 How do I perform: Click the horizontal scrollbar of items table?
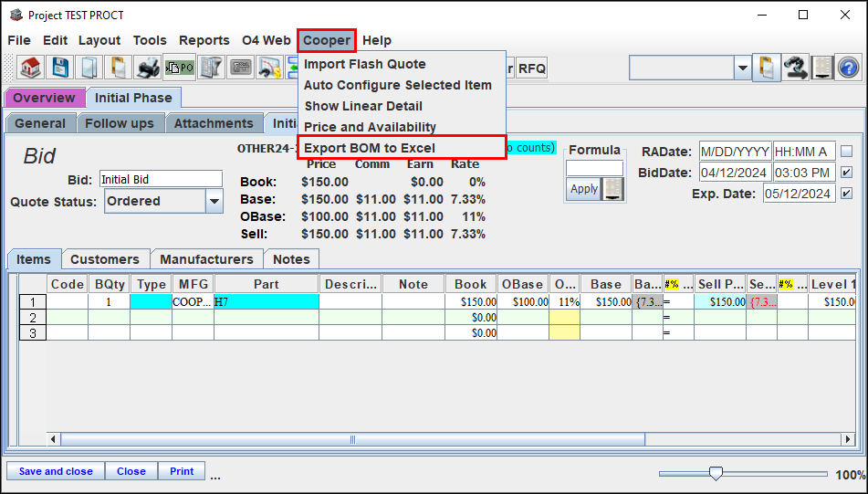coord(352,439)
